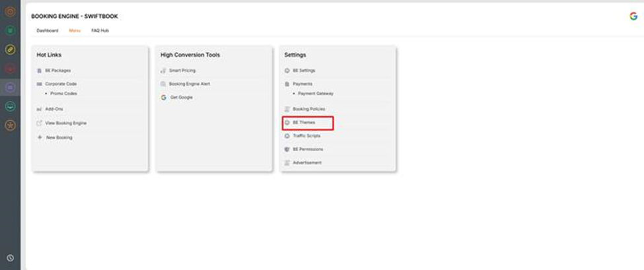Select the Menu tab

click(x=75, y=30)
